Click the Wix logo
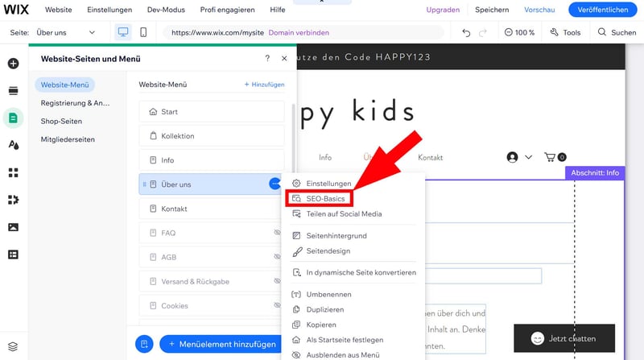644x360 pixels. click(16, 10)
